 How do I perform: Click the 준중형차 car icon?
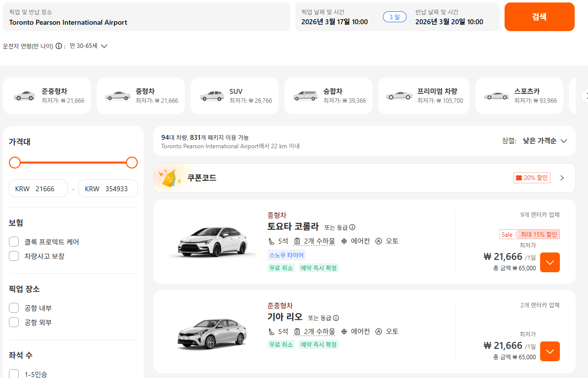pos(24,96)
